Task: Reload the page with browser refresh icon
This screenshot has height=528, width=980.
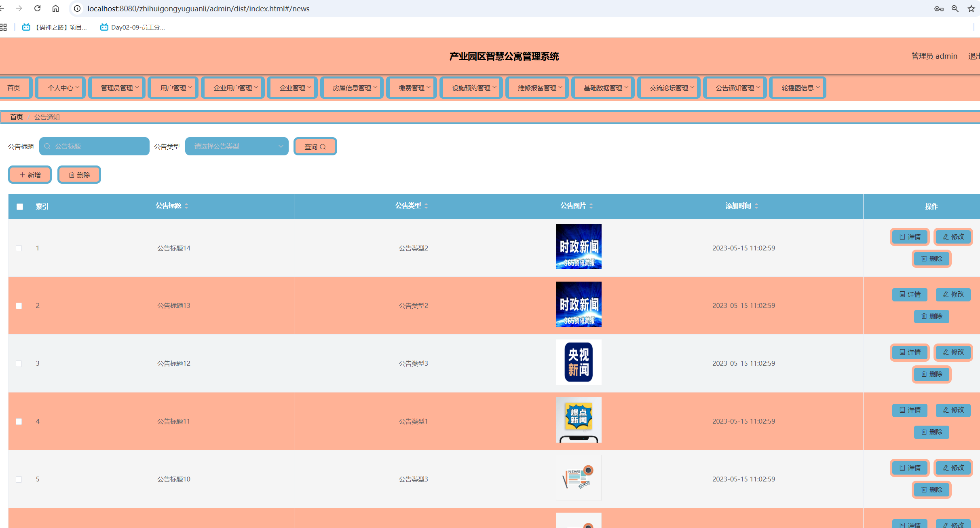Action: (x=37, y=8)
